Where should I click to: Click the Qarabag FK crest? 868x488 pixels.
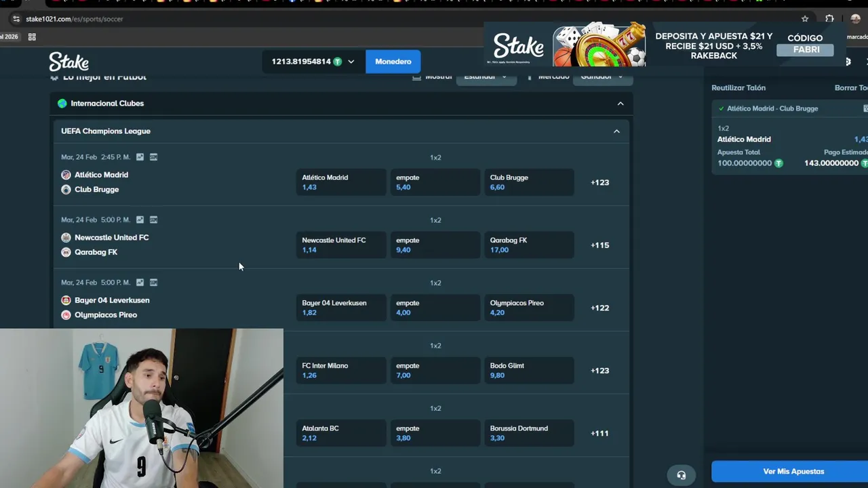66,252
